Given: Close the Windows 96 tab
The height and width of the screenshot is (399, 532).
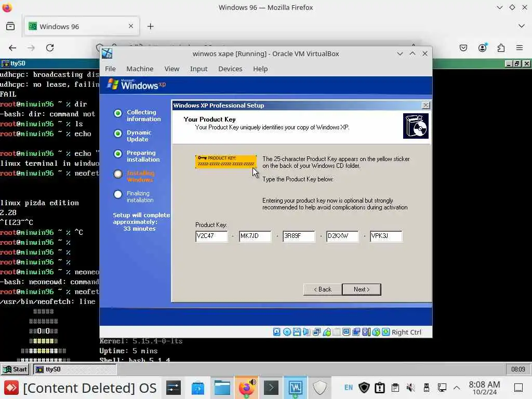Looking at the screenshot, I should pos(131,26).
